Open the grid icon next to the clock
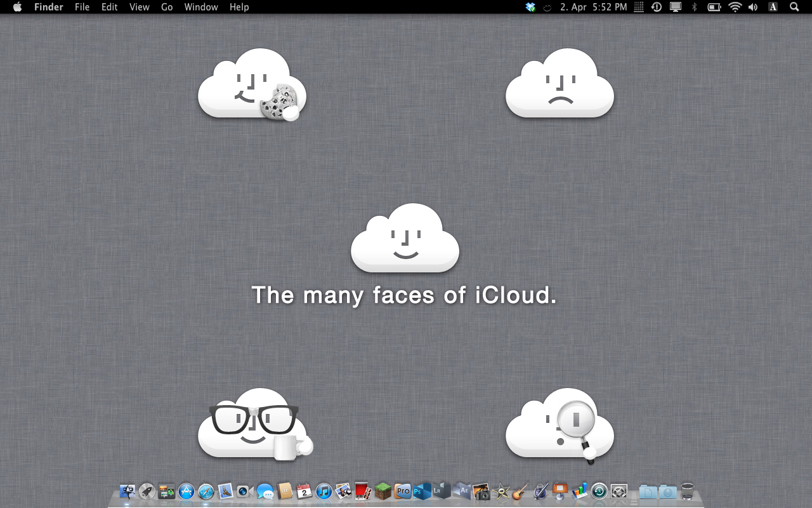Viewport: 812px width, 508px height. 639,7
